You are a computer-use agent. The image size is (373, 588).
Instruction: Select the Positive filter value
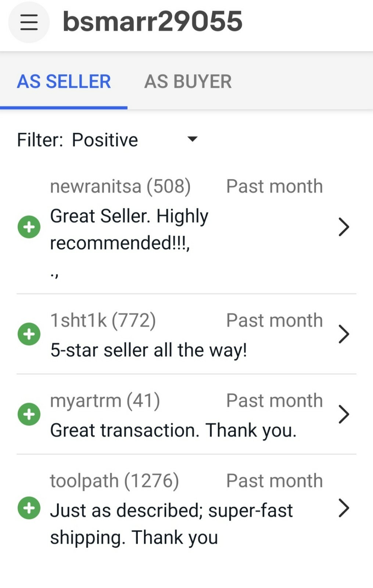[x=105, y=140]
